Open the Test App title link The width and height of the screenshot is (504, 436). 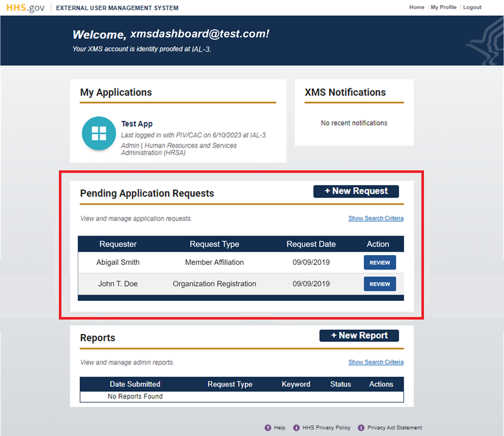click(x=137, y=124)
